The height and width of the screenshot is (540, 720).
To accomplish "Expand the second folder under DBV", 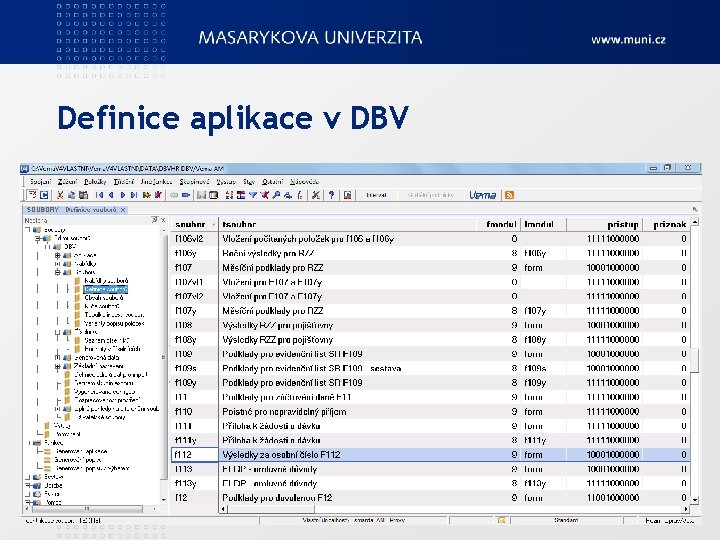I will [57, 264].
